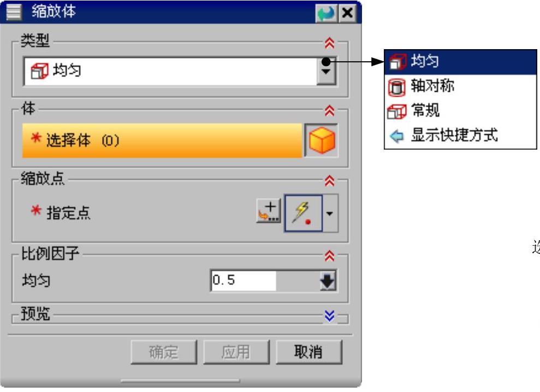
Task: Collapse the 类型 section
Action: coord(330,43)
